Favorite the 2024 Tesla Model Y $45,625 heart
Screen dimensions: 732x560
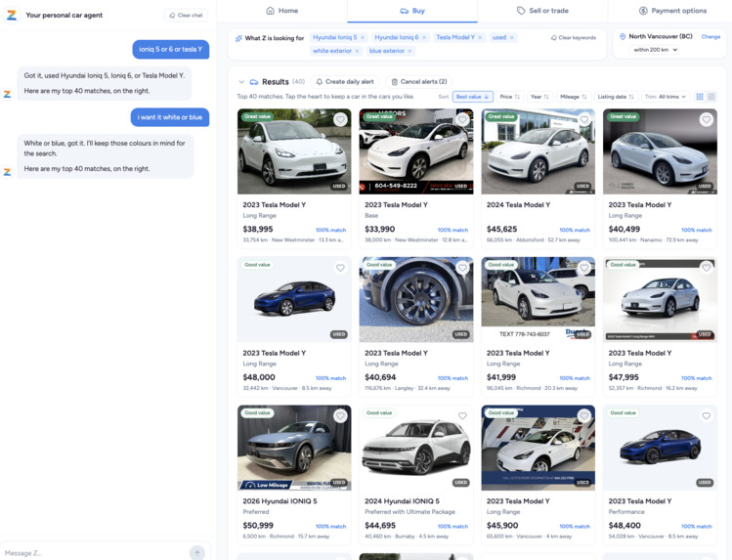point(584,120)
